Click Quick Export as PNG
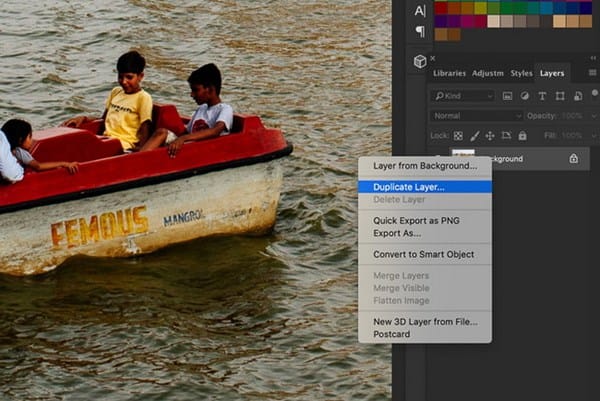The height and width of the screenshot is (401, 600). click(x=417, y=221)
